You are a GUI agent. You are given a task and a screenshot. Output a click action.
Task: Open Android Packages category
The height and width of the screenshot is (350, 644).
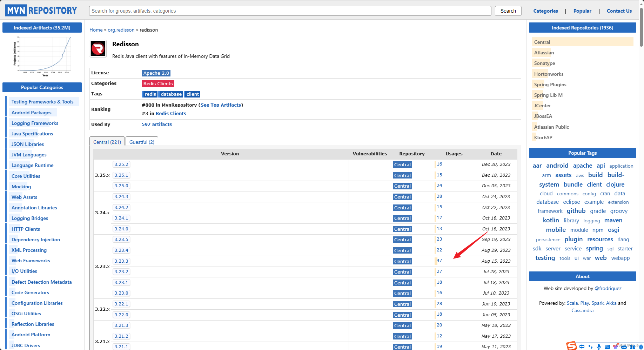32,113
